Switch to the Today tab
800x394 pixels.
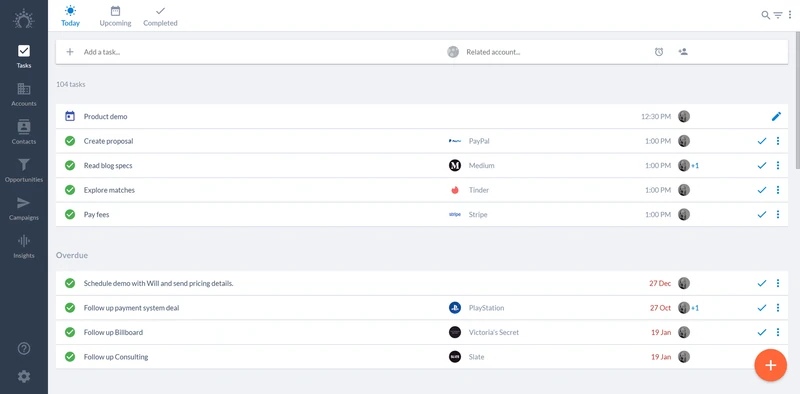coord(70,16)
